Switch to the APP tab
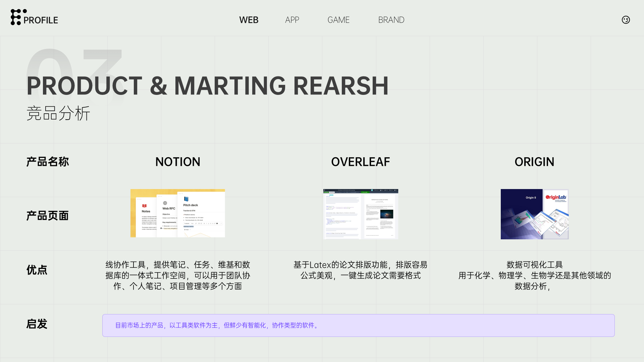The width and height of the screenshot is (644, 362). click(x=292, y=20)
